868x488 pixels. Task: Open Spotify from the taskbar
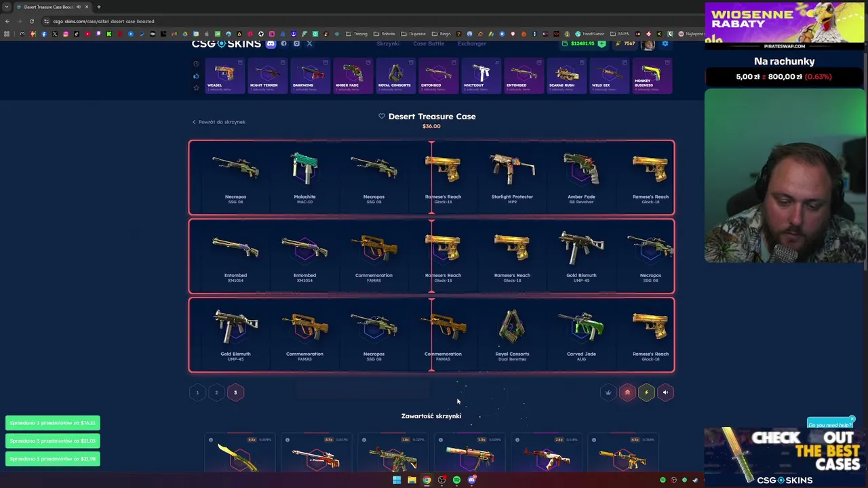456,480
